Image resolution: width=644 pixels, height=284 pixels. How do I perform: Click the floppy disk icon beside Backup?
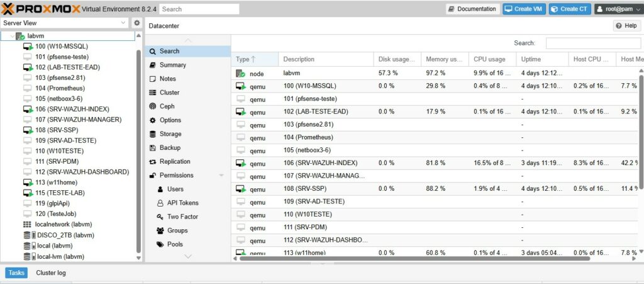point(153,147)
